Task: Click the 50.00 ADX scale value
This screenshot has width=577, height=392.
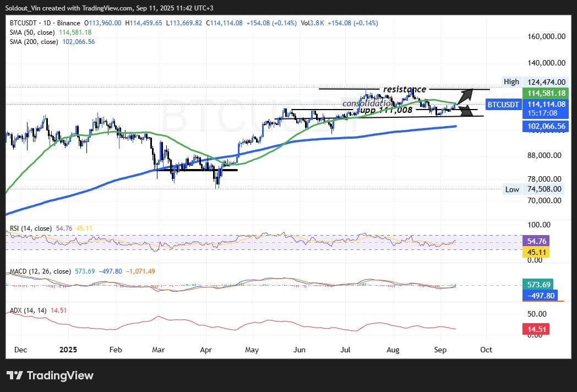Action: 537,314
